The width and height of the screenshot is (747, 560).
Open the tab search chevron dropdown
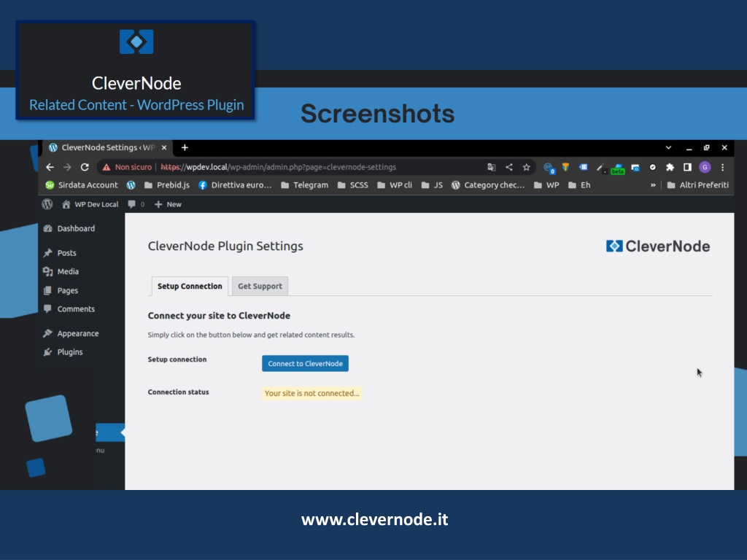[668, 147]
